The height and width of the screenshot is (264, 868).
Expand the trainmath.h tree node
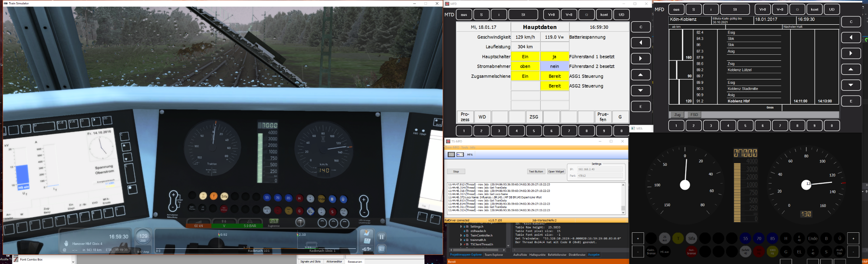coord(461,240)
